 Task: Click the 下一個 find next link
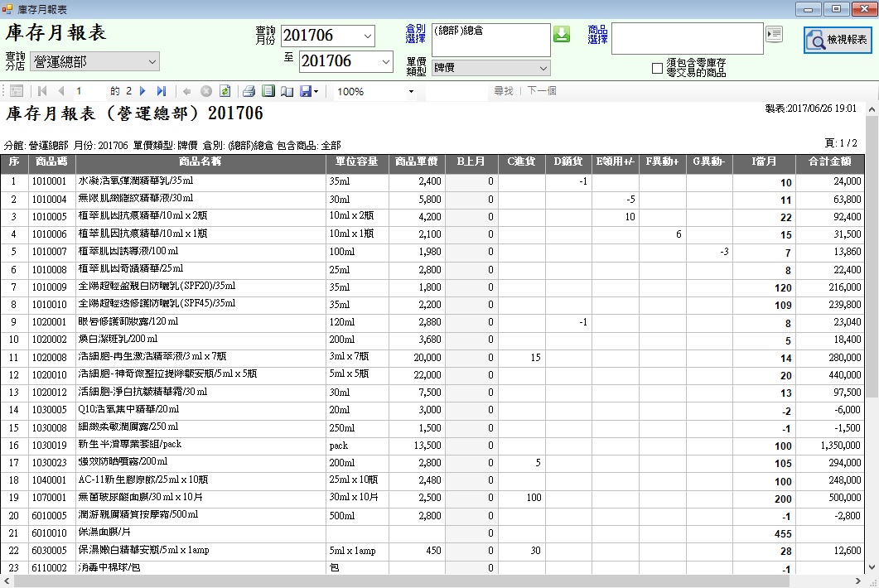click(x=542, y=91)
